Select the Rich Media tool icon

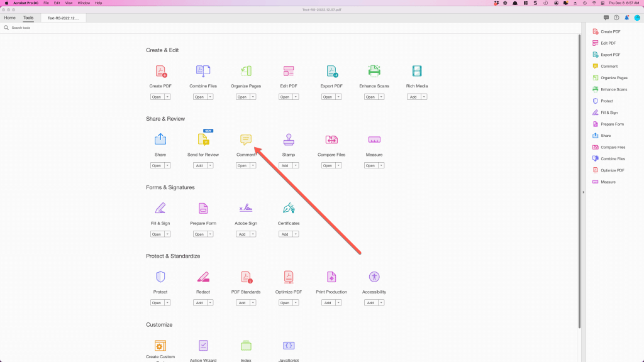(x=417, y=71)
